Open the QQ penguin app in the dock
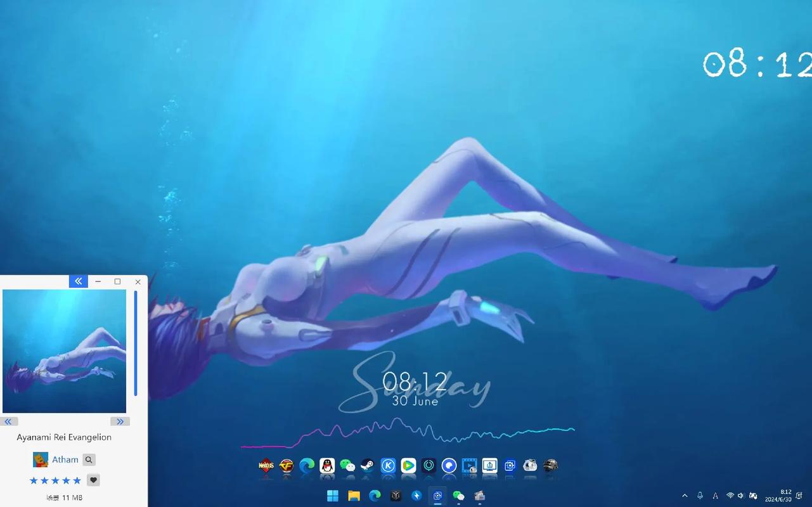 click(x=327, y=466)
